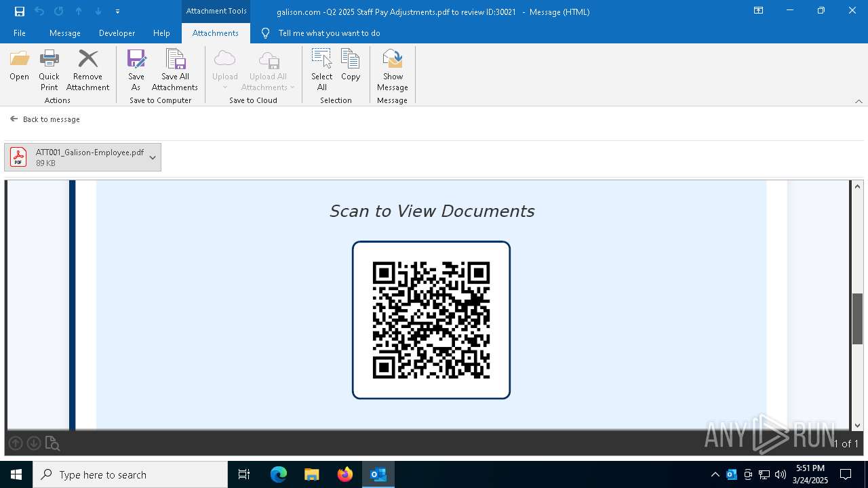Screen dimensions: 868x488
Task: Open the attachment with Open icon
Action: point(19,66)
